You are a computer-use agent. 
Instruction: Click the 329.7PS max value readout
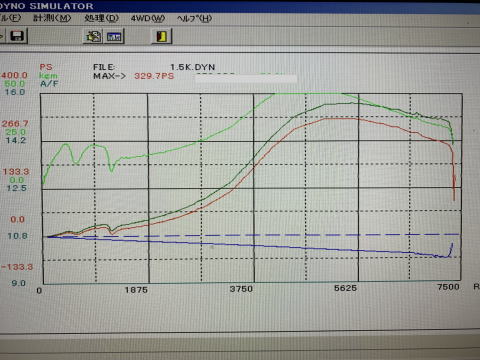click(x=154, y=76)
